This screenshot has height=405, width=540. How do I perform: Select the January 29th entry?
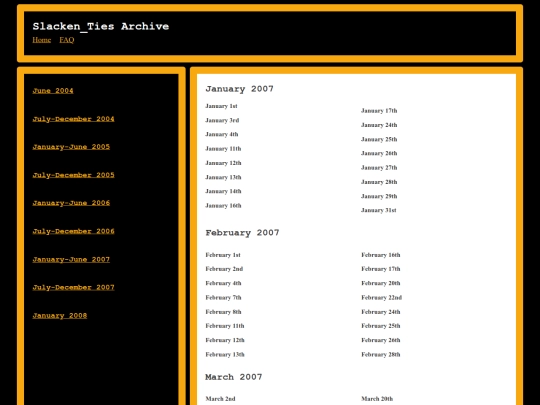point(379,196)
